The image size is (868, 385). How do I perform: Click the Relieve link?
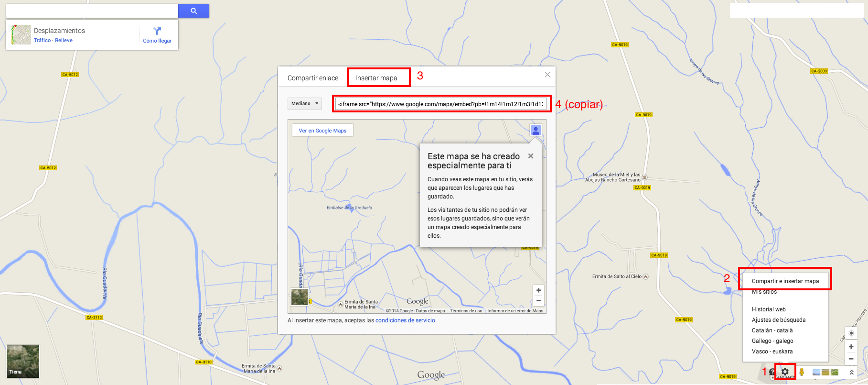[64, 40]
